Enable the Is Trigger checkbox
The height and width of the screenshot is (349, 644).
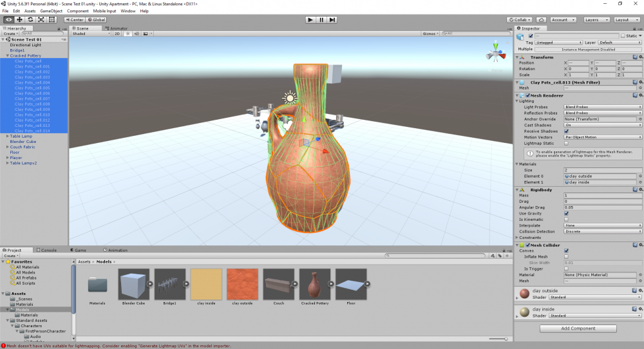[x=566, y=269]
